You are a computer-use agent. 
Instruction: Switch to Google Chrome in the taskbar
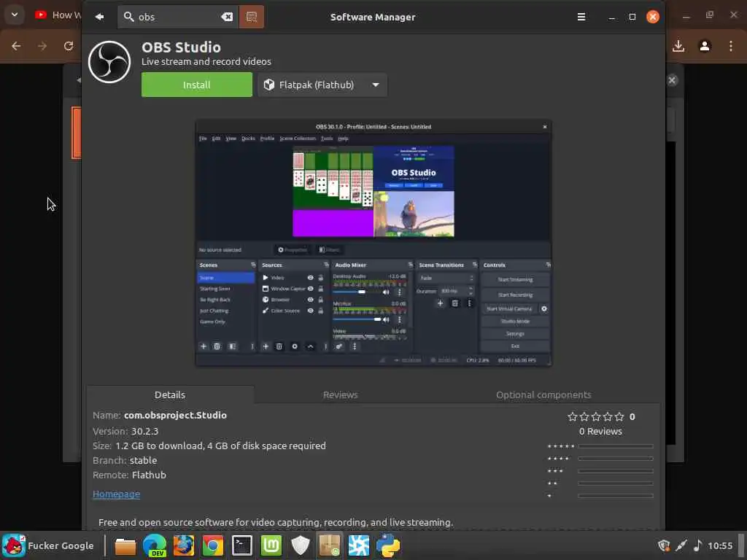pyautogui.click(x=213, y=545)
